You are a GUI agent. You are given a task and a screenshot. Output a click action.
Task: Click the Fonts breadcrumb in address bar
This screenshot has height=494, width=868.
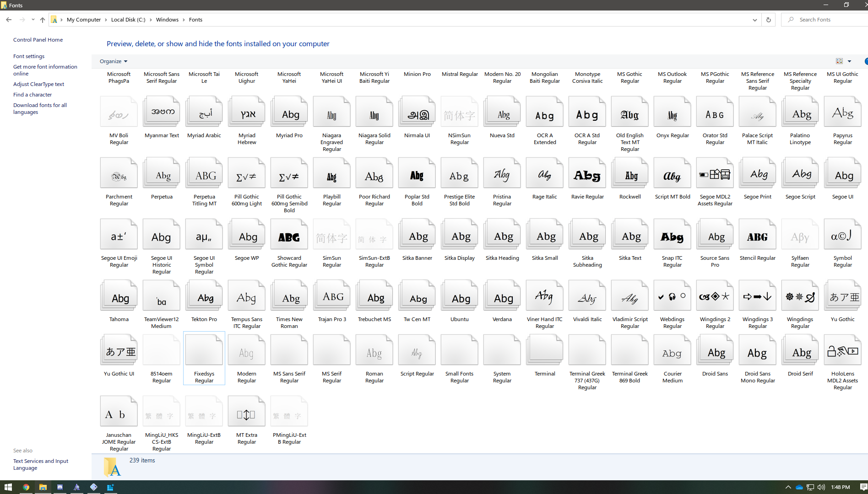coord(195,20)
